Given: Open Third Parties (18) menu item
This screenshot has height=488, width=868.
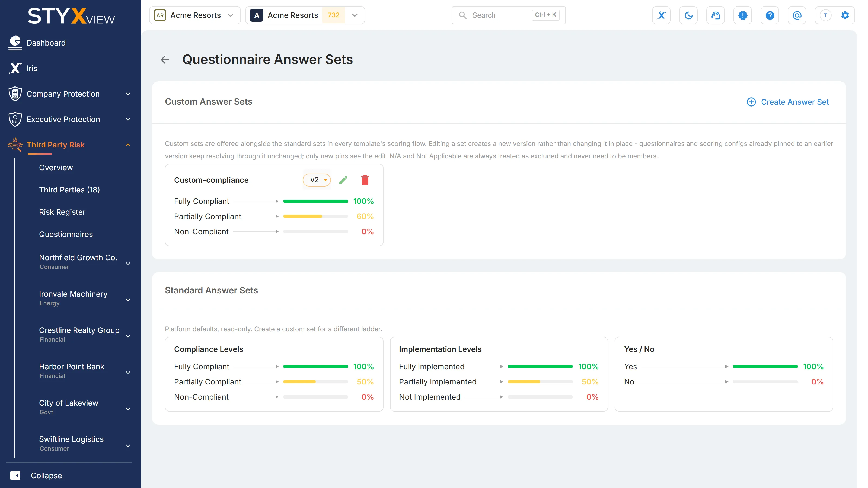Looking at the screenshot, I should [69, 190].
